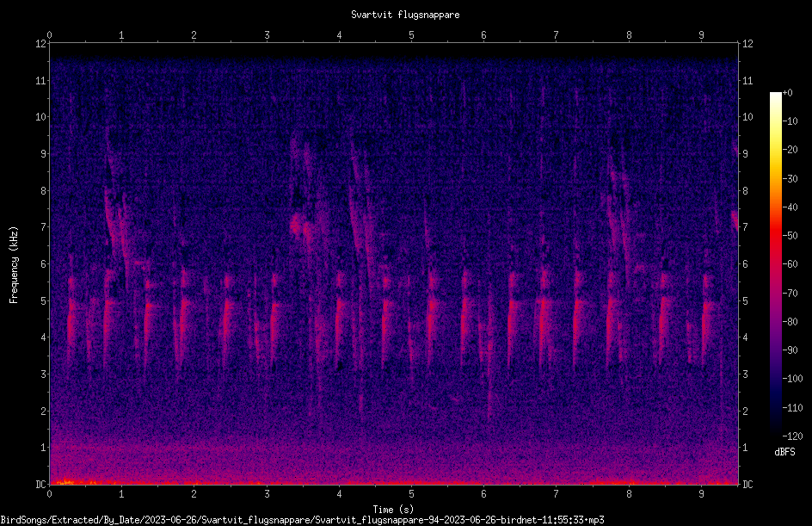
Task: Click the 'Time (s)' axis label
Action: (393, 510)
